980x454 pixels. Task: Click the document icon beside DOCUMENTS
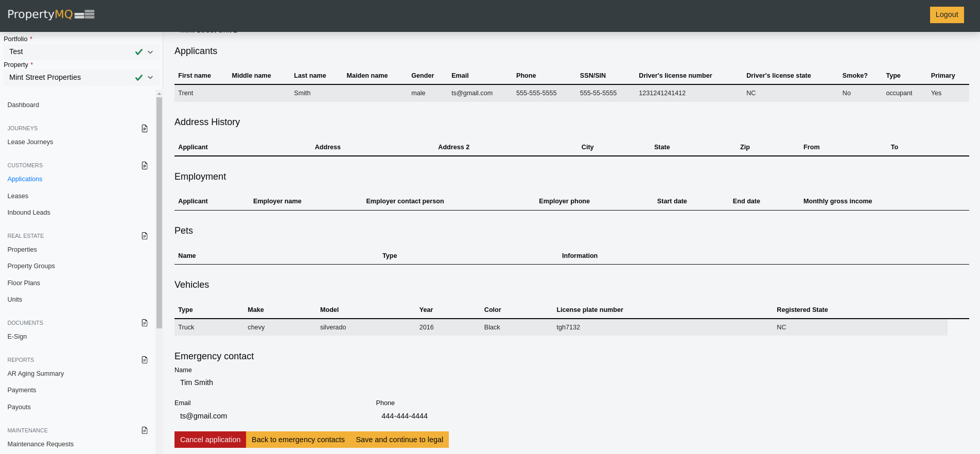[x=145, y=323]
